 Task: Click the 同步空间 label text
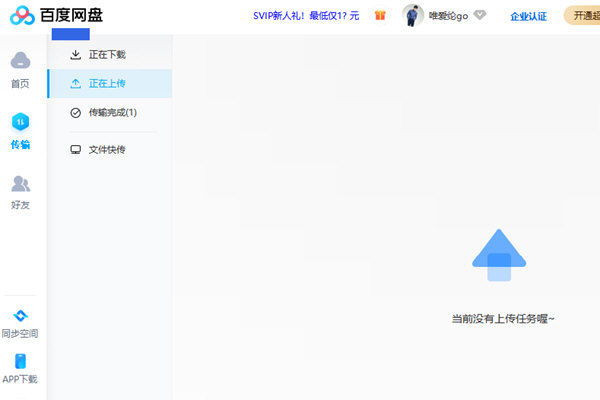(x=20, y=333)
